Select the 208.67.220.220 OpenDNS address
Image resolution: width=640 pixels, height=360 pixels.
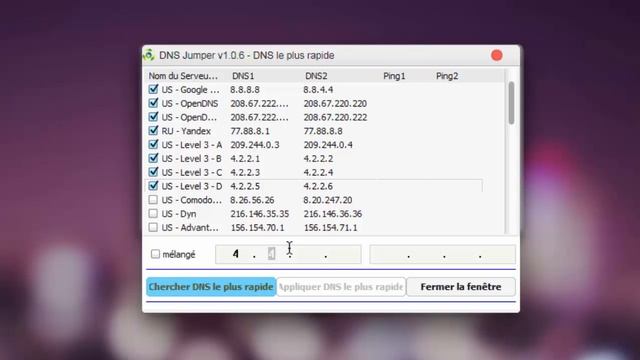click(335, 103)
